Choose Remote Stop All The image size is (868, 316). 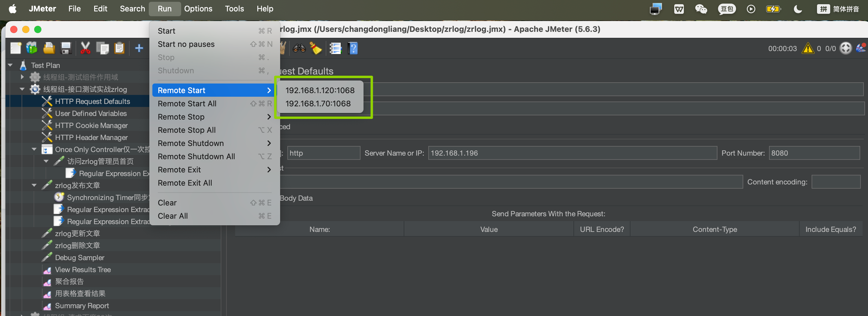point(214,130)
